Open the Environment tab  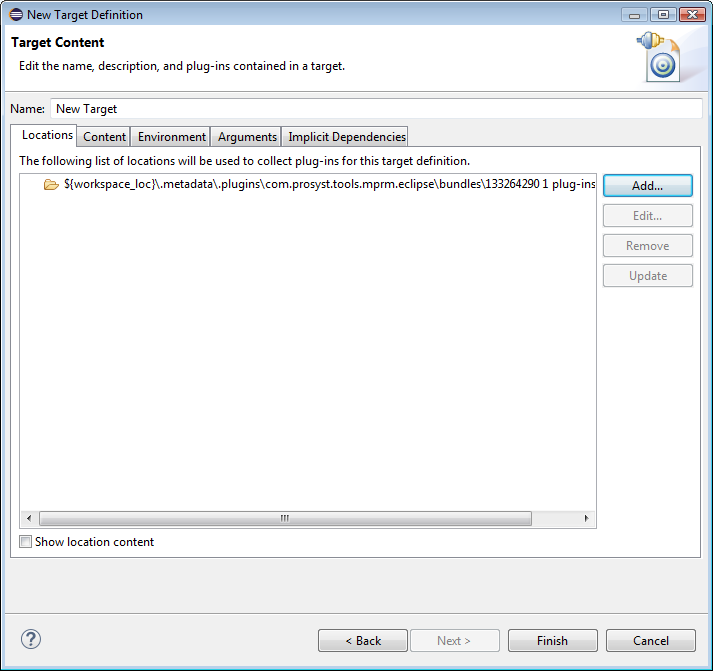[171, 137]
